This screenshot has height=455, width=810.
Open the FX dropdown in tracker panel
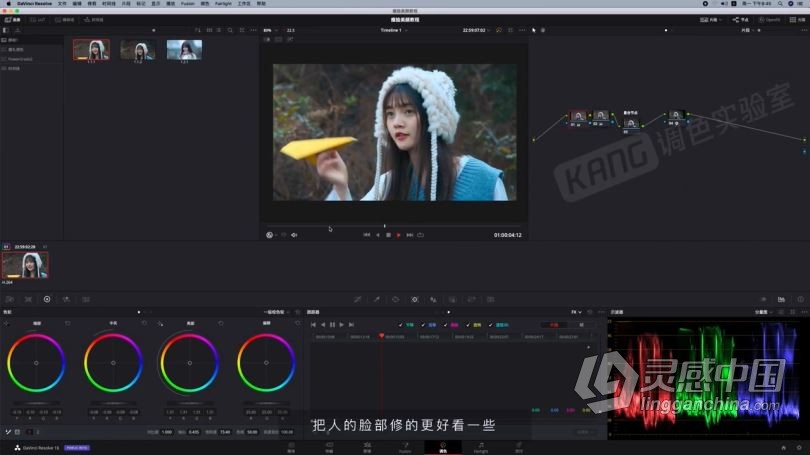coord(576,312)
